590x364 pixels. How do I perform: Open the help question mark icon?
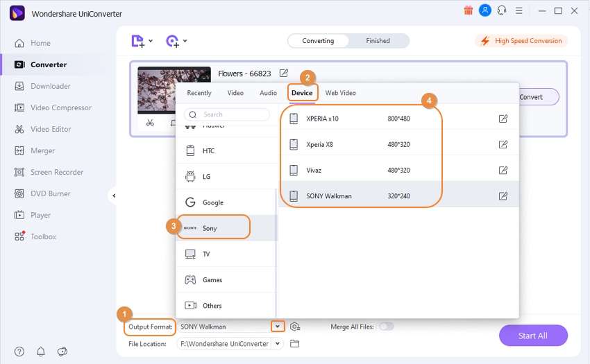pyautogui.click(x=19, y=352)
